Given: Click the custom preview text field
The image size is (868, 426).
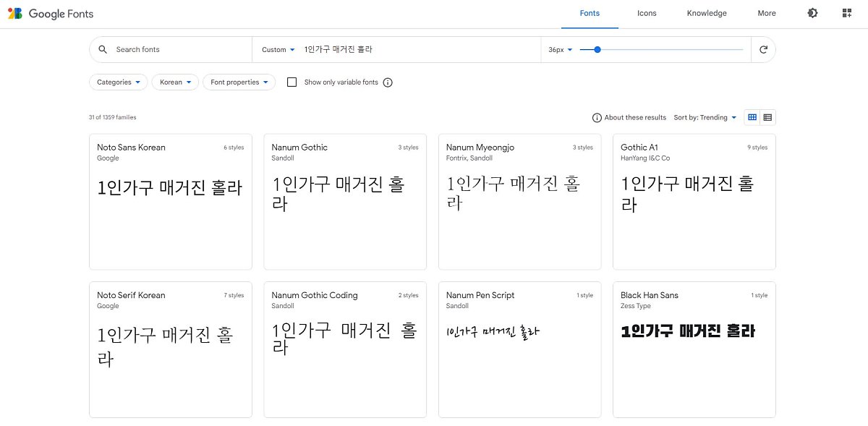Looking at the screenshot, I should tap(420, 49).
